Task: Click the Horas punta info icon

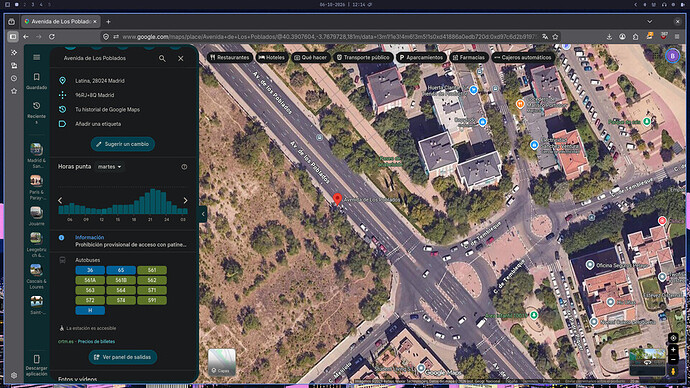Action: coord(184,167)
